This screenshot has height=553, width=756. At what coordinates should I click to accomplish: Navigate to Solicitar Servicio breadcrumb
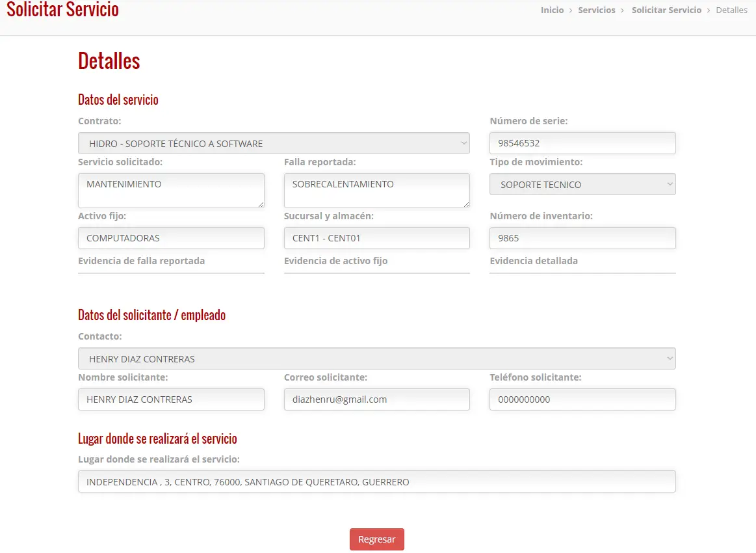click(666, 10)
